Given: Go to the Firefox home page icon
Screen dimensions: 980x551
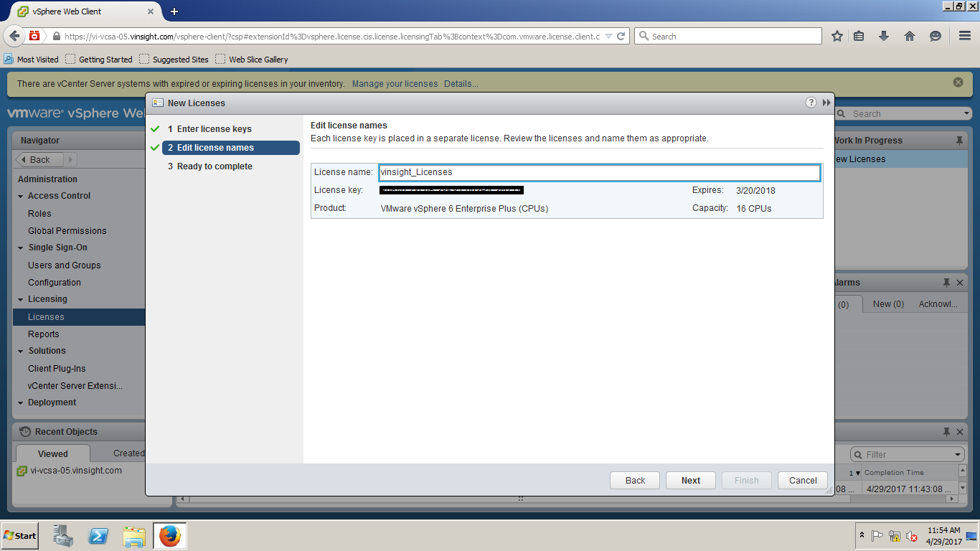Looking at the screenshot, I should coord(910,36).
